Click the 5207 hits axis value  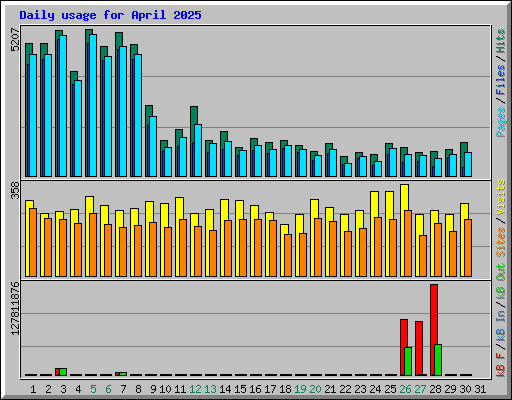tap(15, 40)
